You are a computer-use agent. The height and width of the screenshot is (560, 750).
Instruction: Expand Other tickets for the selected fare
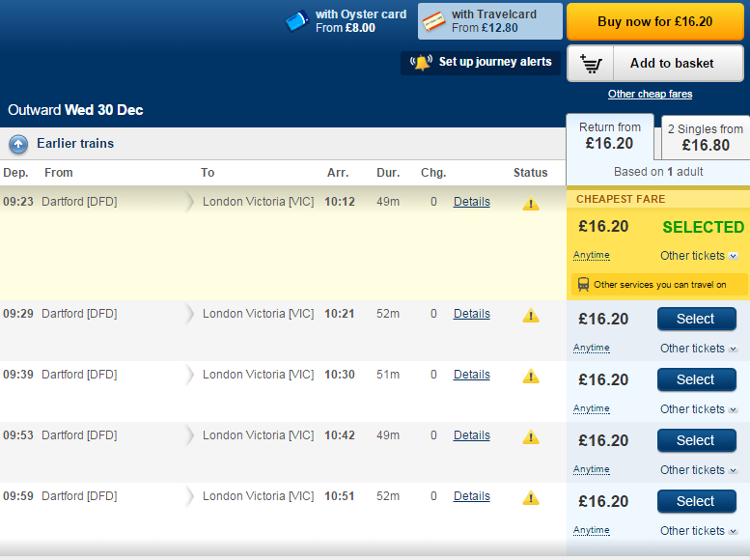click(x=699, y=256)
